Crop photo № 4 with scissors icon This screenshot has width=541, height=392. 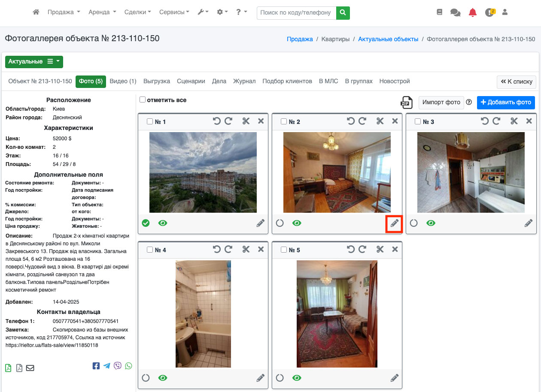click(246, 250)
